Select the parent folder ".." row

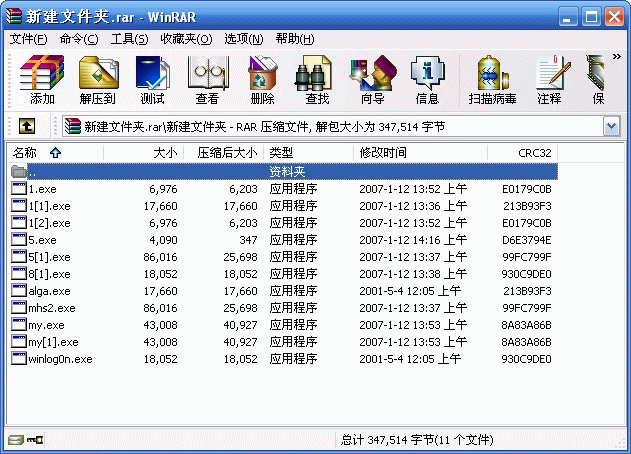[284, 172]
